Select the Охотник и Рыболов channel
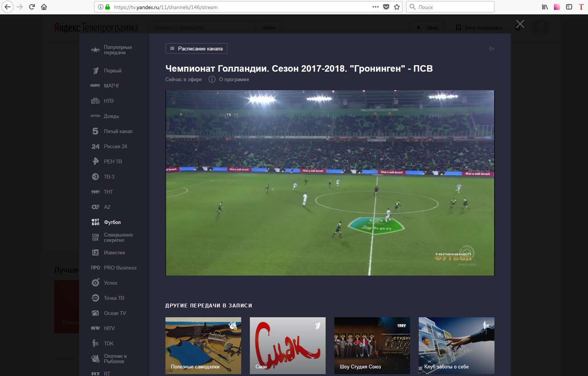The height and width of the screenshot is (376, 588). 109,359
